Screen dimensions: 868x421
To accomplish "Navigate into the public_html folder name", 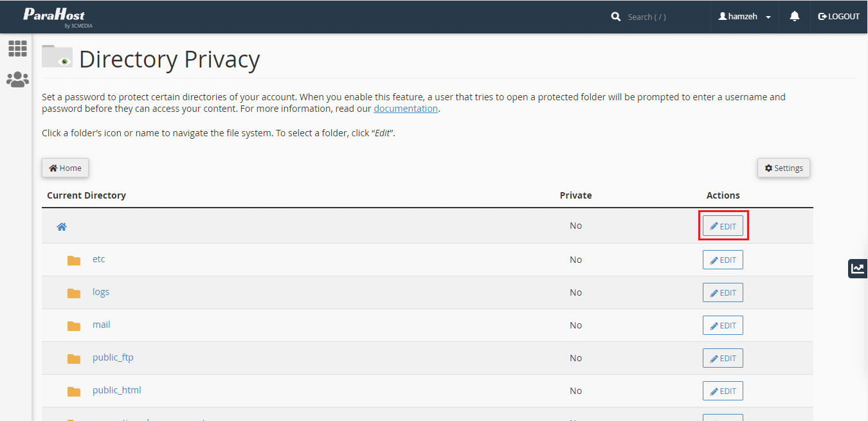I will pos(116,390).
